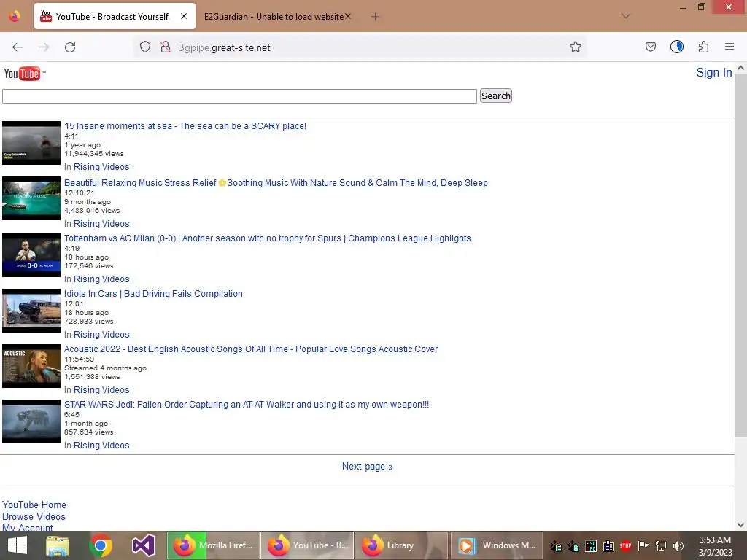Click Rising Videos under Acoustic 2022
Viewport: 747px width, 560px height.
[x=101, y=390]
